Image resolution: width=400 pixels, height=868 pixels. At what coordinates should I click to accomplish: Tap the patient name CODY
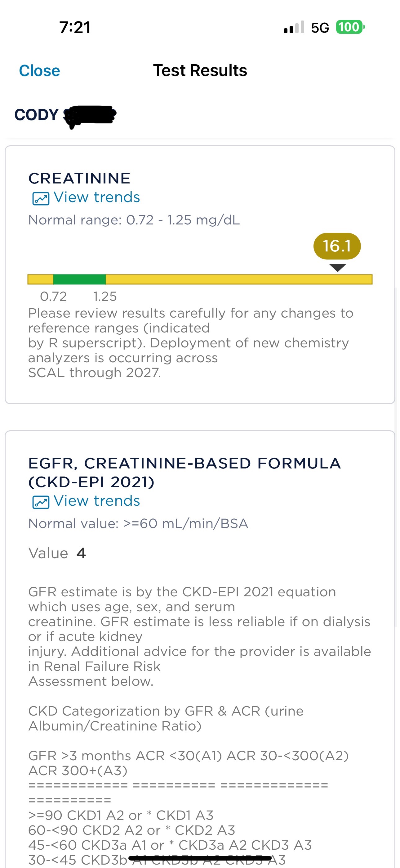coord(37,115)
